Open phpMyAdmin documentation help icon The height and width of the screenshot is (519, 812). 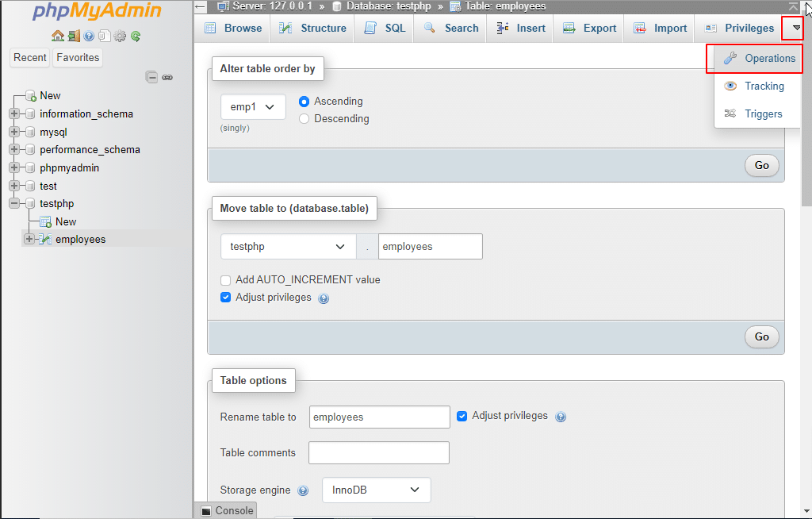click(x=89, y=36)
